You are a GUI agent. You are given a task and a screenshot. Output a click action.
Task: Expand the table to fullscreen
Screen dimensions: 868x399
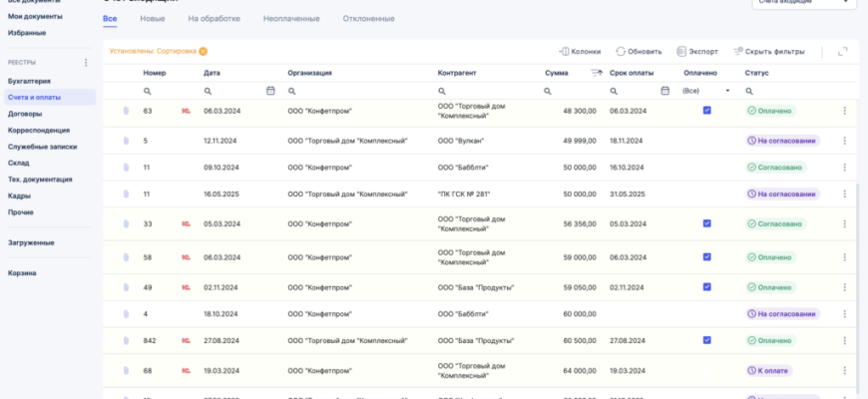point(843,51)
